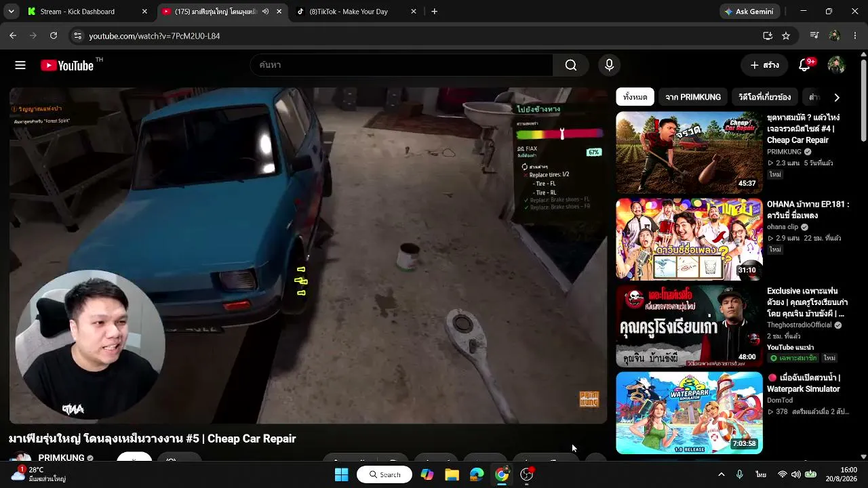Select the จาก PRIMKUNG filter chip
This screenshot has height=488, width=868.
coord(693,97)
